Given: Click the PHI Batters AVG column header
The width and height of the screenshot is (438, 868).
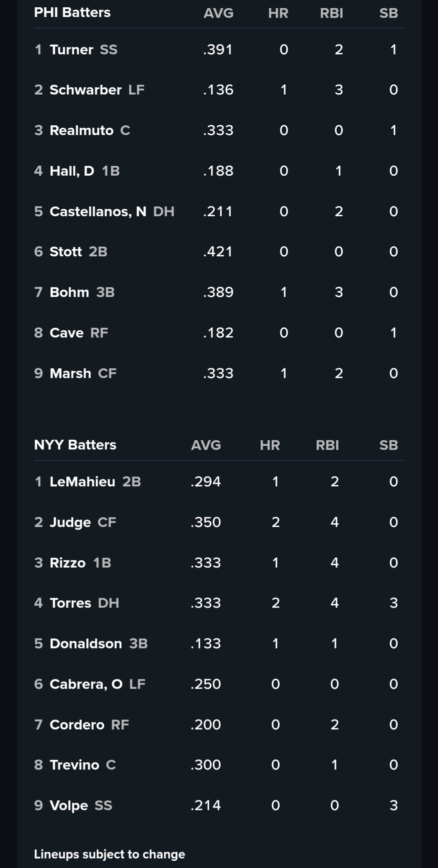Looking at the screenshot, I should [x=218, y=13].
